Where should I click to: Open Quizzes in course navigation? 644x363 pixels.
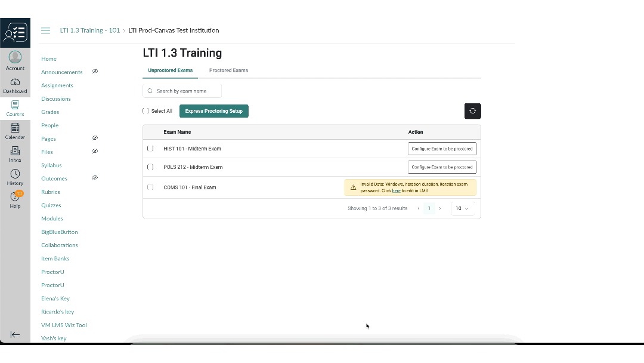coord(51,205)
